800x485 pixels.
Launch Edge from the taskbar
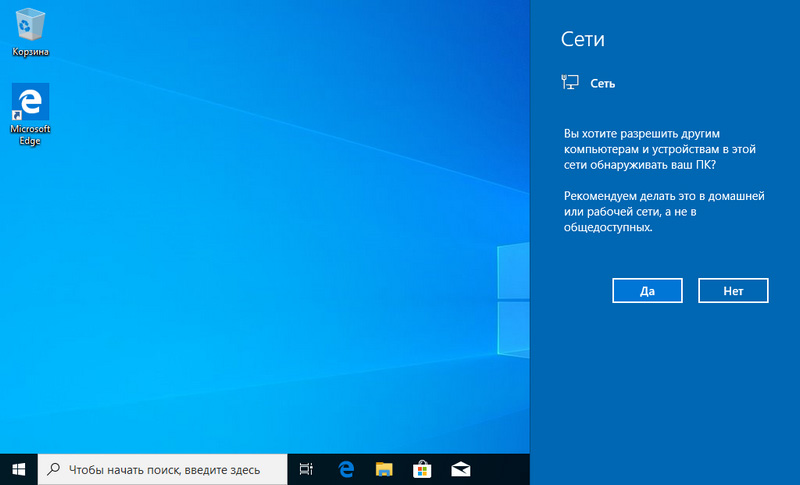click(346, 469)
